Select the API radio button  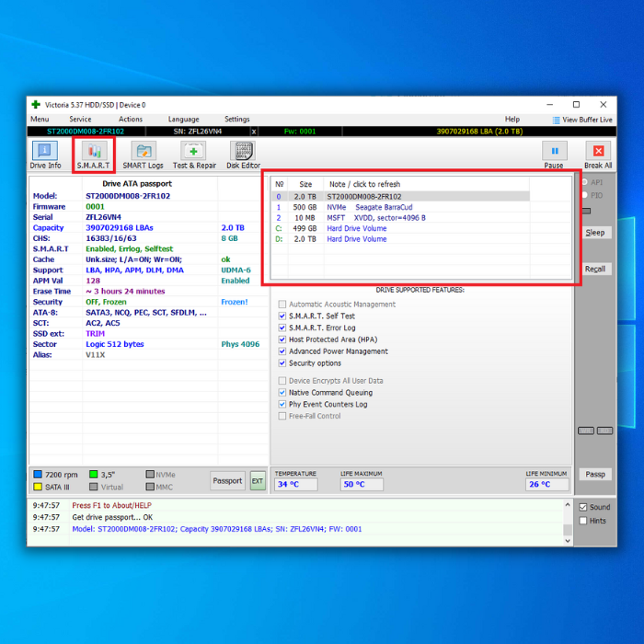tap(584, 182)
